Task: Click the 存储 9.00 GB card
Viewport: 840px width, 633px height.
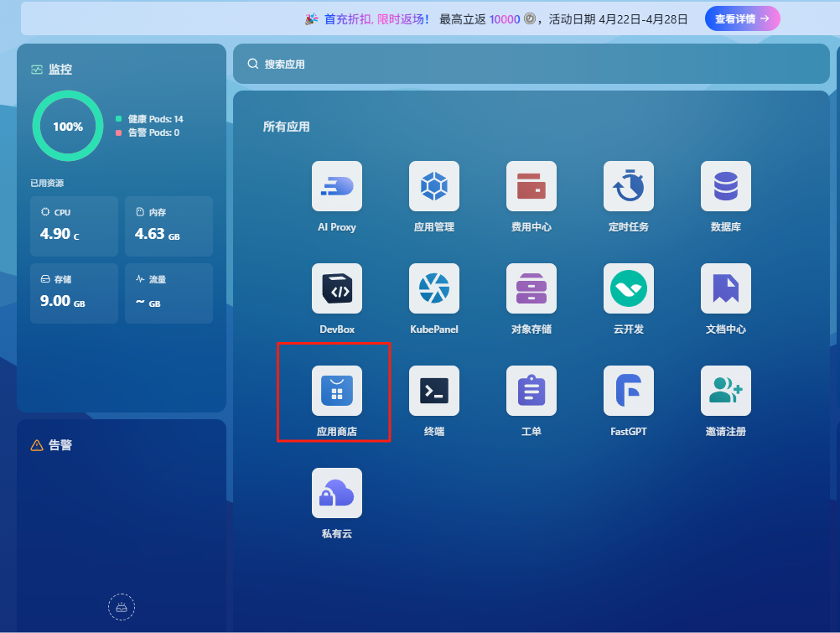Action: tap(74, 293)
